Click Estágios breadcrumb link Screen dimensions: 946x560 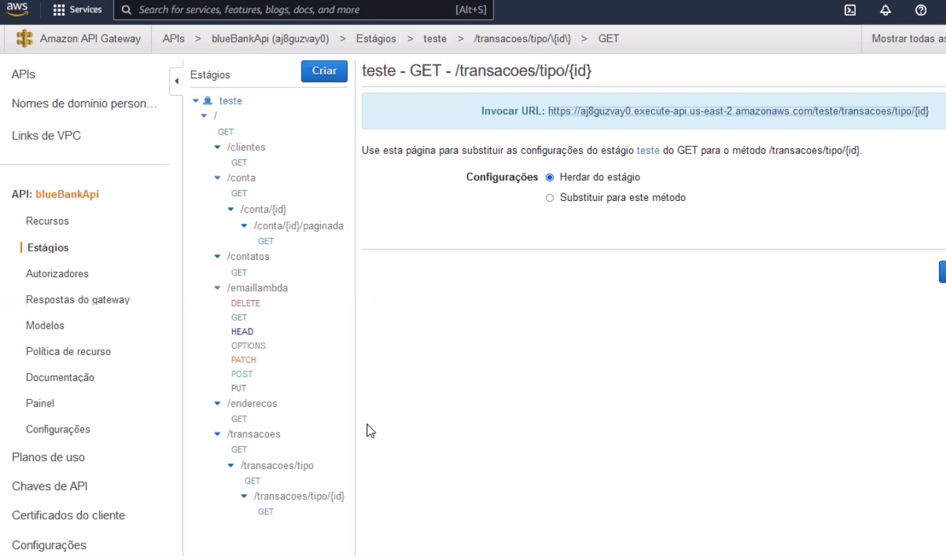pyautogui.click(x=376, y=39)
